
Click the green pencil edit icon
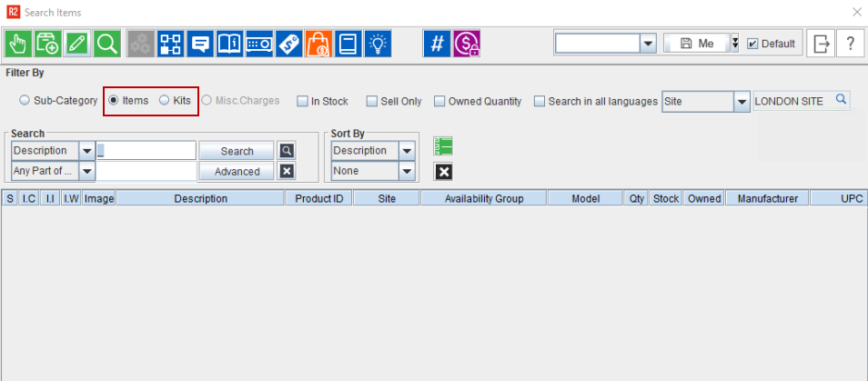[x=76, y=44]
